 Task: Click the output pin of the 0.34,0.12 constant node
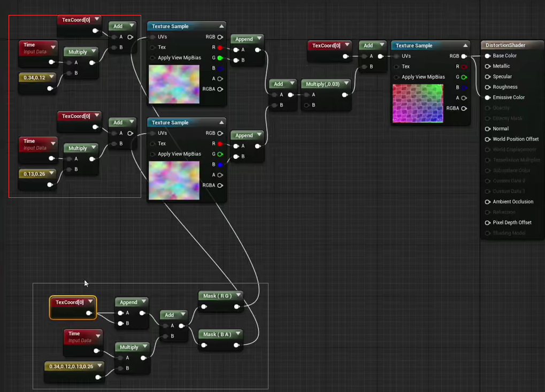coord(50,88)
